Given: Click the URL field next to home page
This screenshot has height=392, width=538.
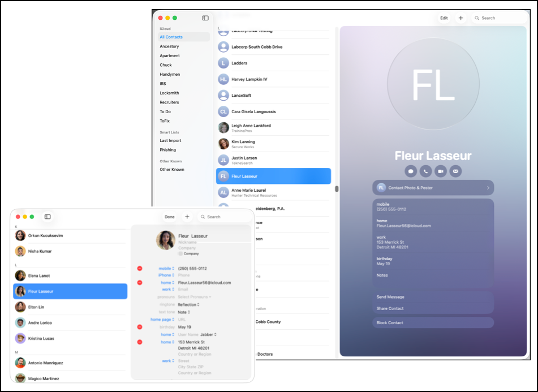Looking at the screenshot, I should [182, 319].
